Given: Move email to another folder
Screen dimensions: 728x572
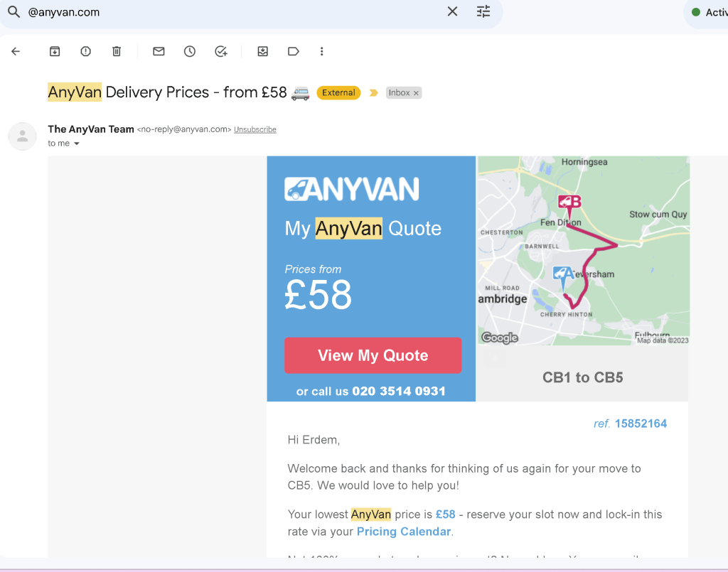Looking at the screenshot, I should pos(263,51).
